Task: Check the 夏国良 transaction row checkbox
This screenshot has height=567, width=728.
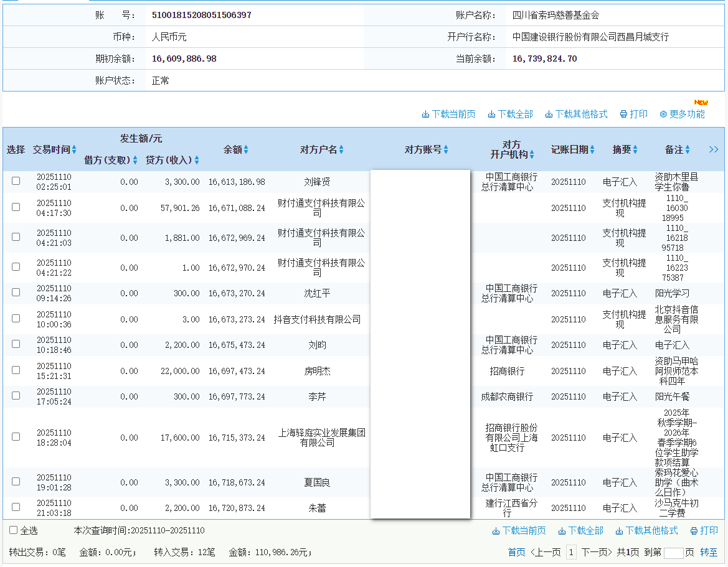Action: pos(16,481)
